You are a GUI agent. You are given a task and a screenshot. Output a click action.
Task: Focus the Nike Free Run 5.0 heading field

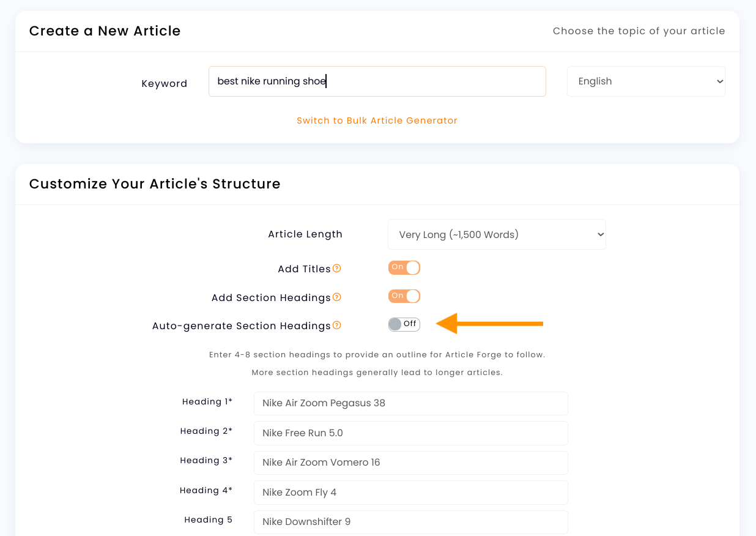tap(410, 433)
